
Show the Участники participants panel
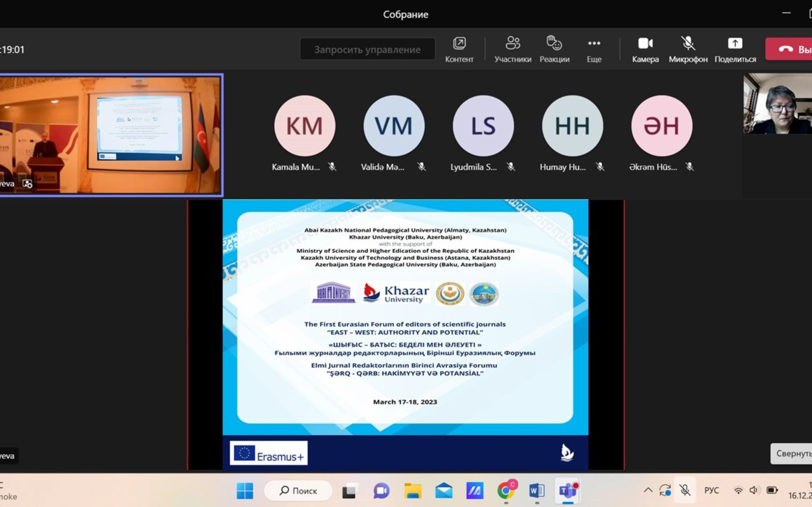(x=512, y=49)
